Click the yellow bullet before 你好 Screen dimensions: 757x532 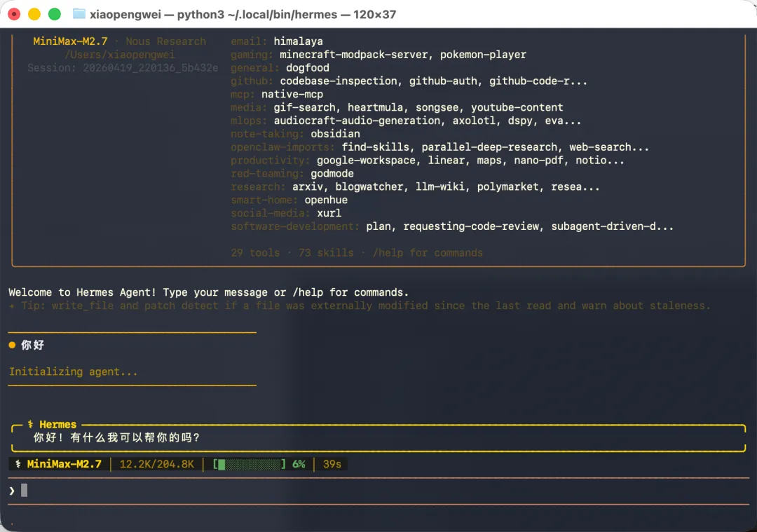[x=12, y=345]
